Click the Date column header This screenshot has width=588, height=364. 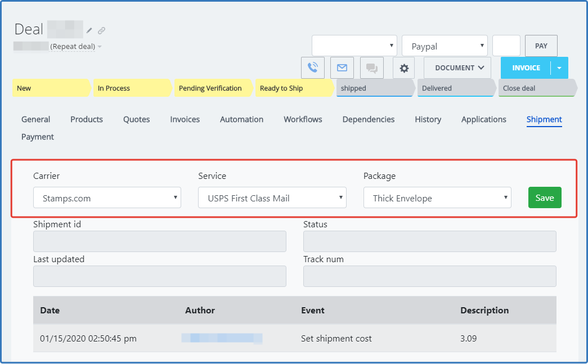tap(50, 311)
